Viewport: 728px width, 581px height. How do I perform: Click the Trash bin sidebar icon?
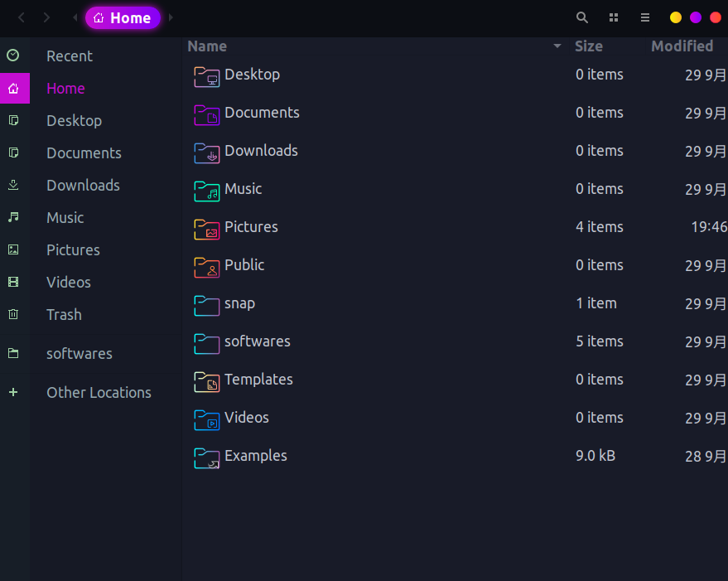[x=13, y=314]
